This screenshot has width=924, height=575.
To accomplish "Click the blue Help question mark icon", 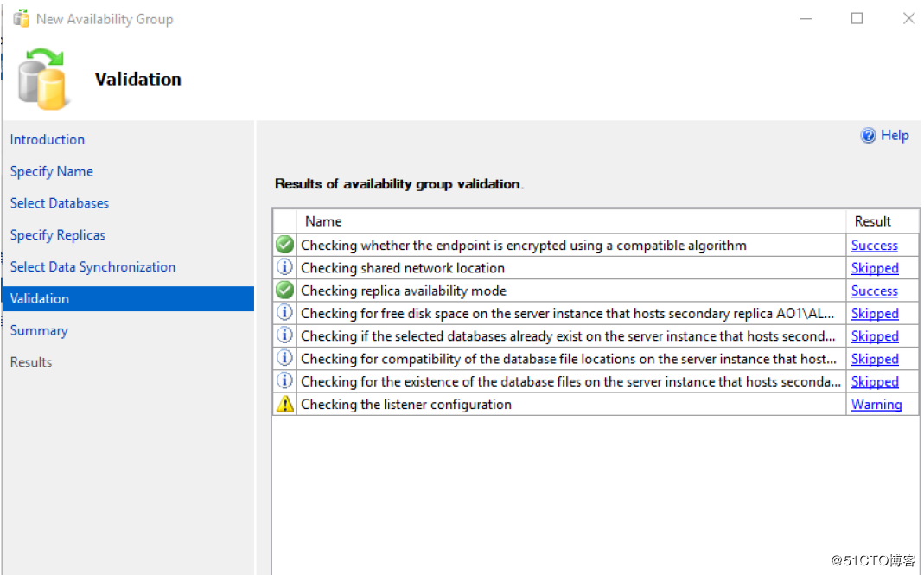I will pyautogui.click(x=868, y=136).
